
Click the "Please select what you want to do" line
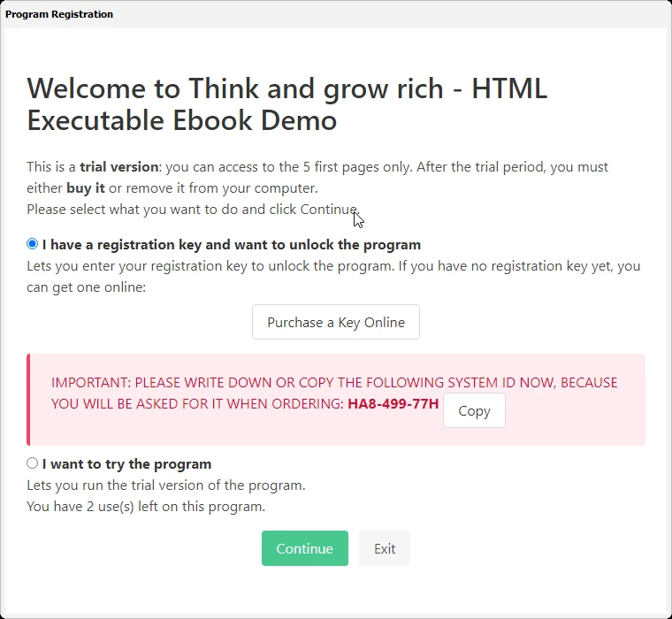click(192, 210)
